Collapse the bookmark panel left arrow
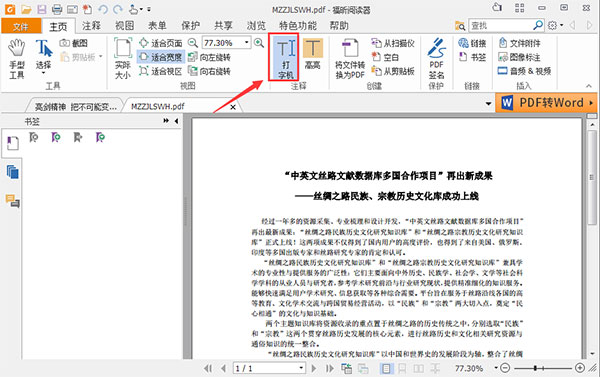This screenshot has height=377, width=600. click(176, 121)
